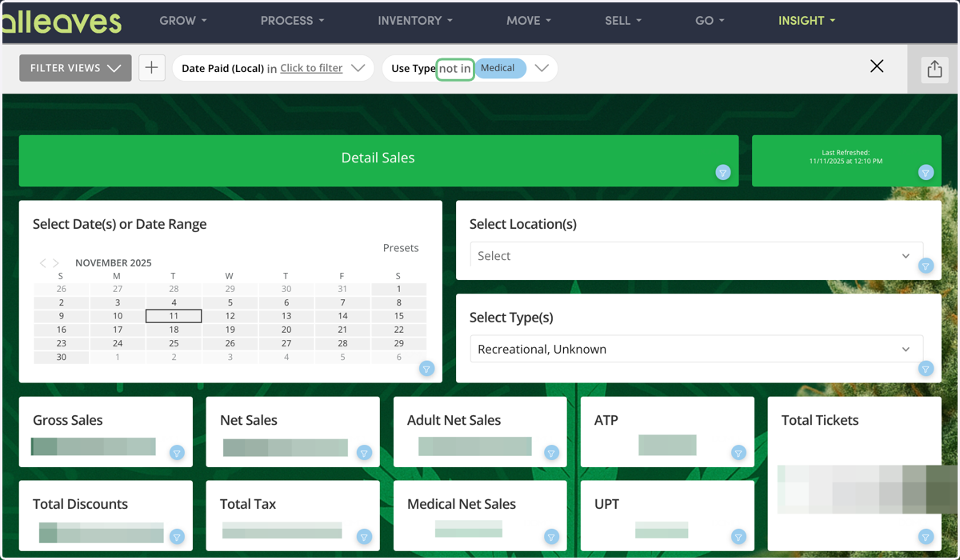Open the MOVE menu
The width and height of the screenshot is (960, 560).
(x=530, y=21)
